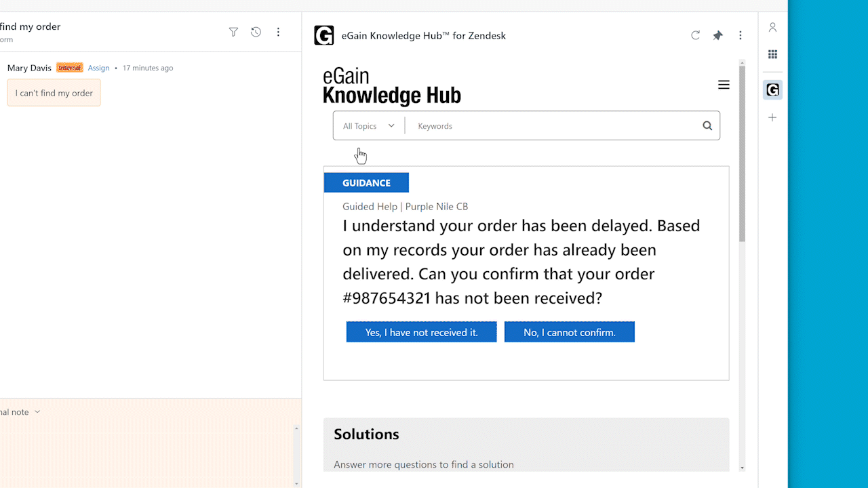
Task: Click the ticket filter funnel icon
Action: click(233, 32)
